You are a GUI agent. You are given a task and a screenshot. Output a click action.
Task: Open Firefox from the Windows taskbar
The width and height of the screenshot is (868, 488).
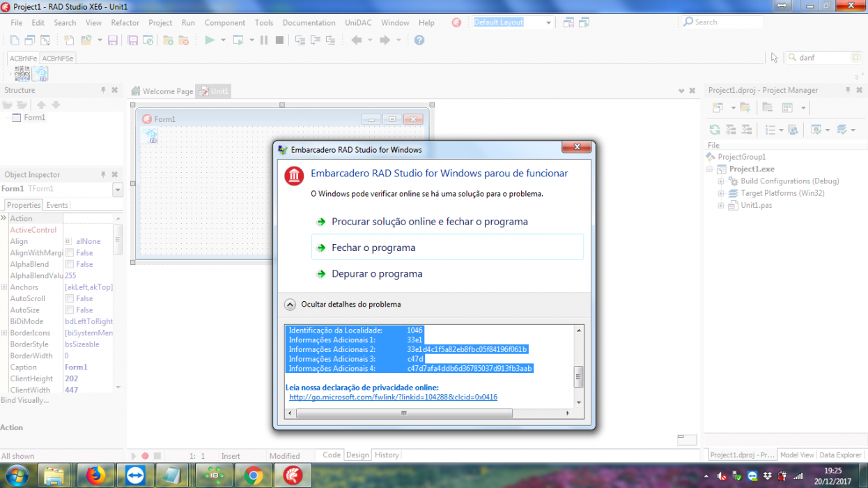click(95, 475)
